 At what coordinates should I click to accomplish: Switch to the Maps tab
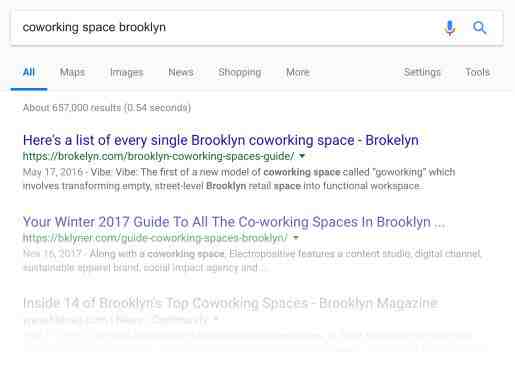72,72
